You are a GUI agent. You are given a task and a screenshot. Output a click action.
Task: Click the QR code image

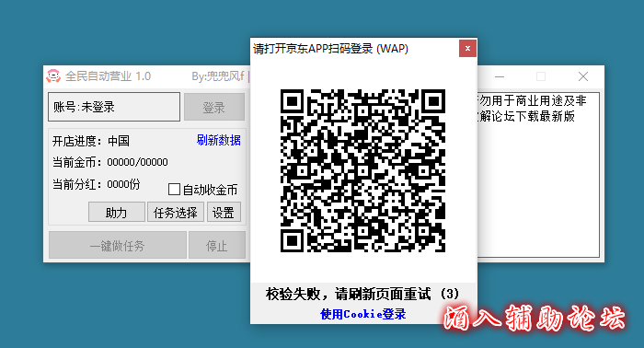pos(363,170)
